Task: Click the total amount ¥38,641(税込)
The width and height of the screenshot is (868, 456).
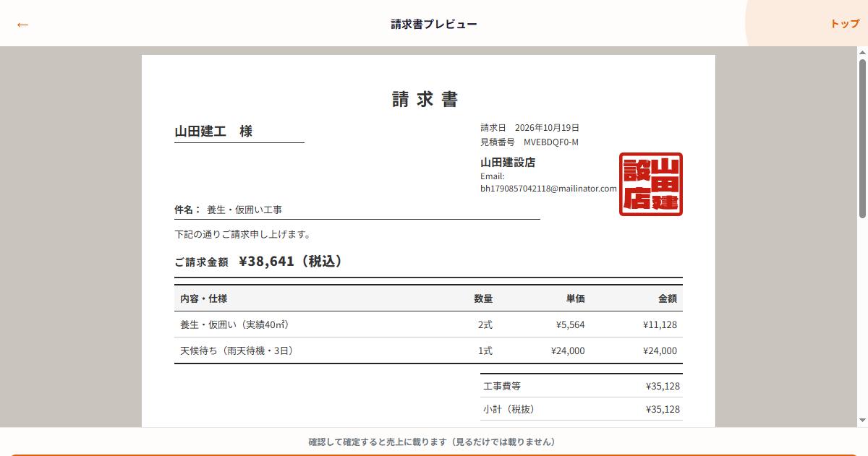Action: (290, 262)
